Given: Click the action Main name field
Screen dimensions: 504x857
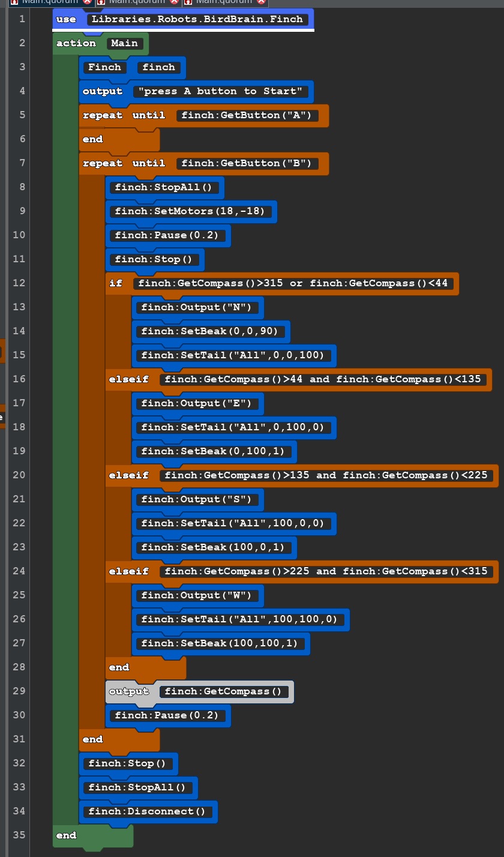Looking at the screenshot, I should pos(124,43).
